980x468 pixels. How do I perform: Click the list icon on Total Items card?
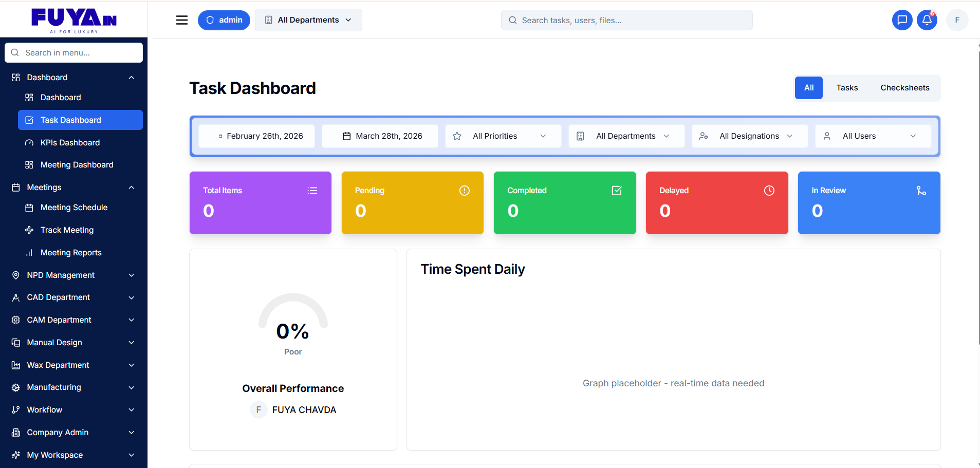[x=312, y=191]
